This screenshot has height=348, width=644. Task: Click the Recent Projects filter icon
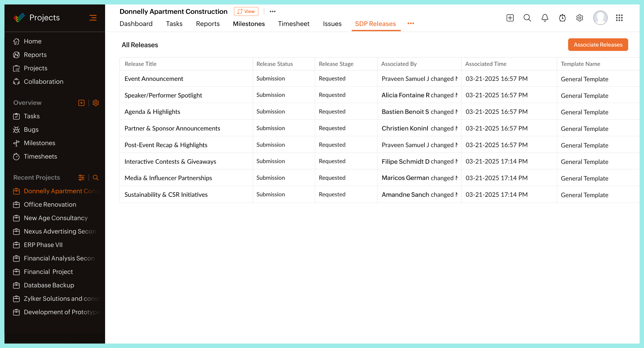coord(81,178)
